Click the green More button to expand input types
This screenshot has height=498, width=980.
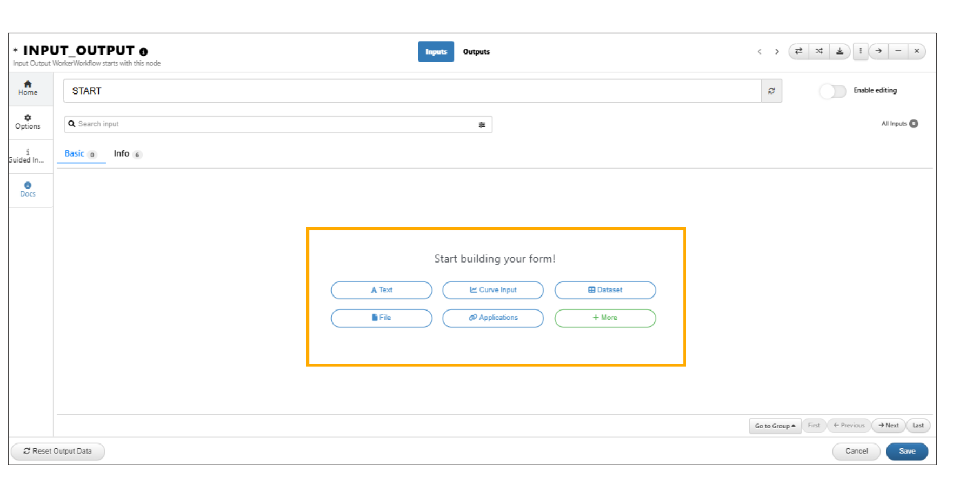605,318
